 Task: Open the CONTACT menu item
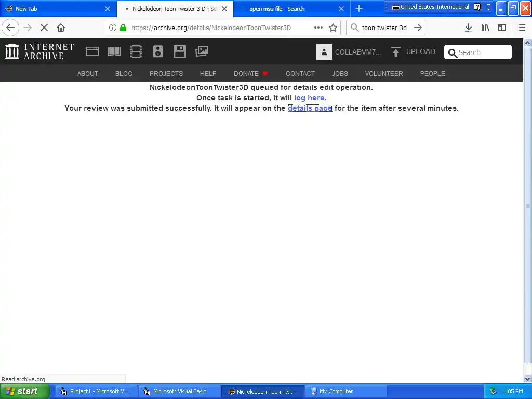300,74
